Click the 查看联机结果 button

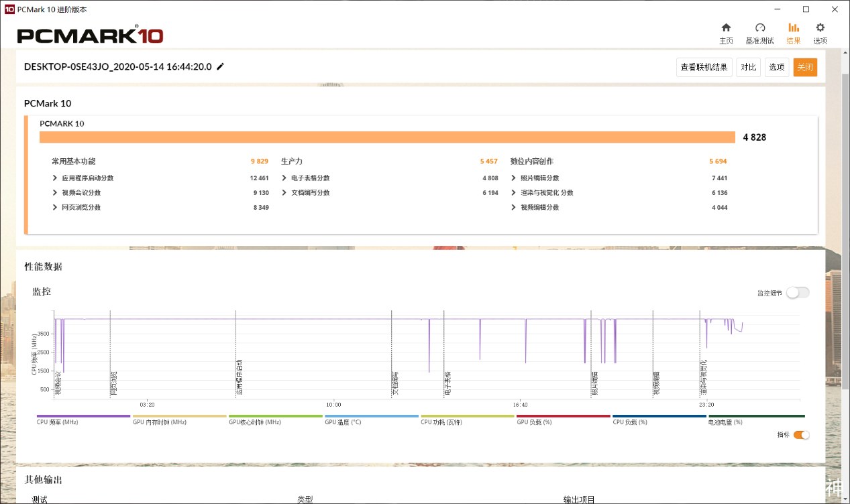click(x=704, y=67)
